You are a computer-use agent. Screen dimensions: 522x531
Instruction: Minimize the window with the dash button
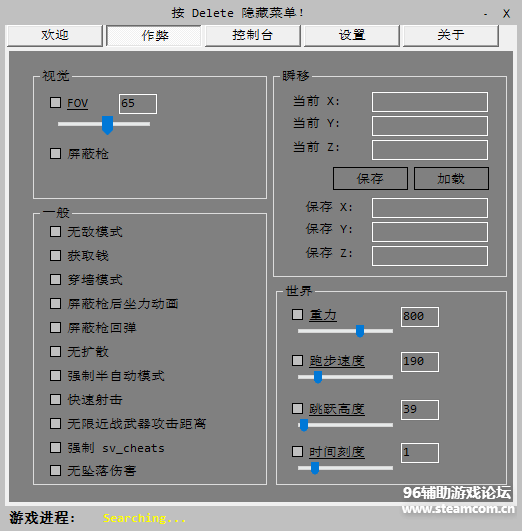point(486,14)
